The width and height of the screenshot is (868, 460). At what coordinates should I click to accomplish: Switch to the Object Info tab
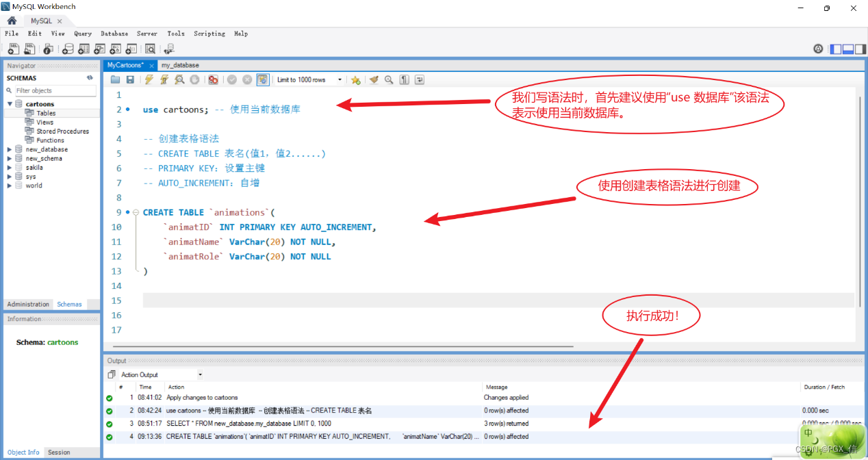[23, 452]
